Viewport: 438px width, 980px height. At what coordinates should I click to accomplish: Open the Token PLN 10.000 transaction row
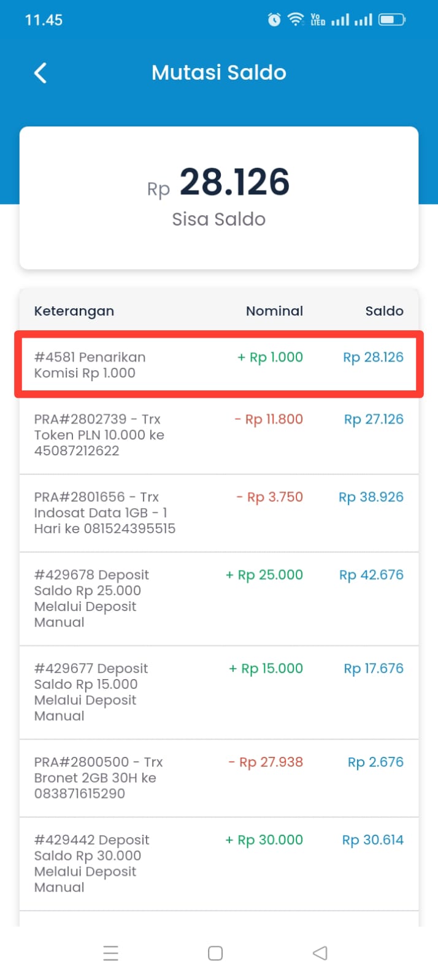click(218, 435)
